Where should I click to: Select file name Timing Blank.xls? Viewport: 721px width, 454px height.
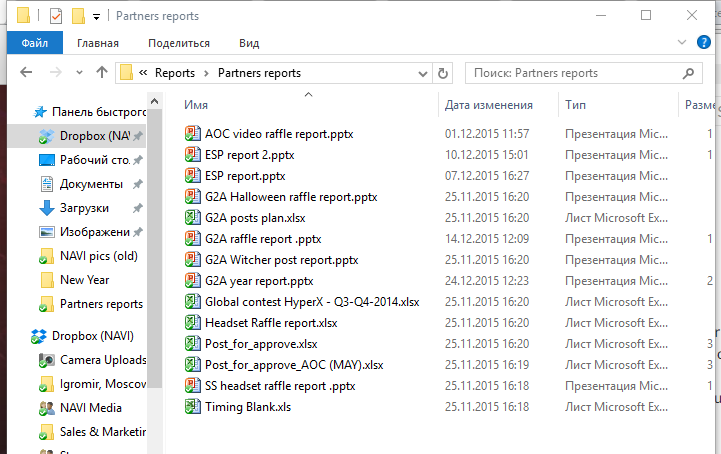pos(248,407)
